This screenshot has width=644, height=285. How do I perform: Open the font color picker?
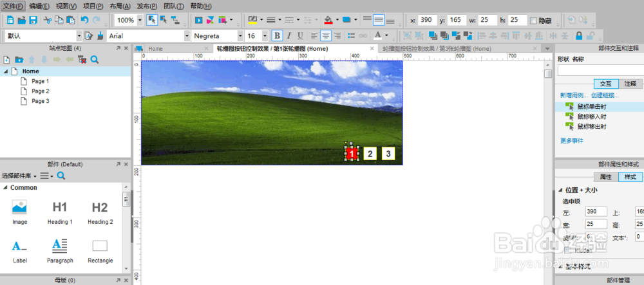(377, 35)
